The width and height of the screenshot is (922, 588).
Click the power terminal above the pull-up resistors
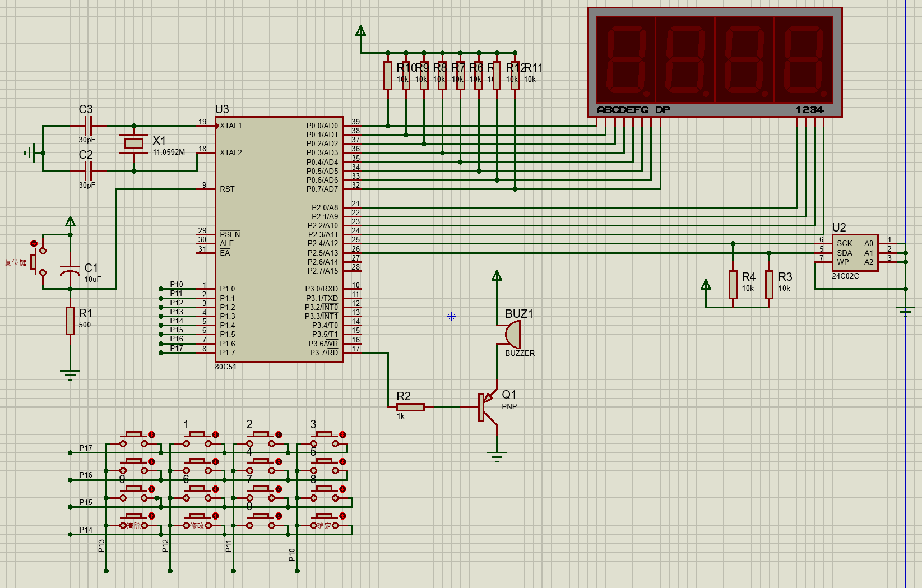pyautogui.click(x=360, y=31)
